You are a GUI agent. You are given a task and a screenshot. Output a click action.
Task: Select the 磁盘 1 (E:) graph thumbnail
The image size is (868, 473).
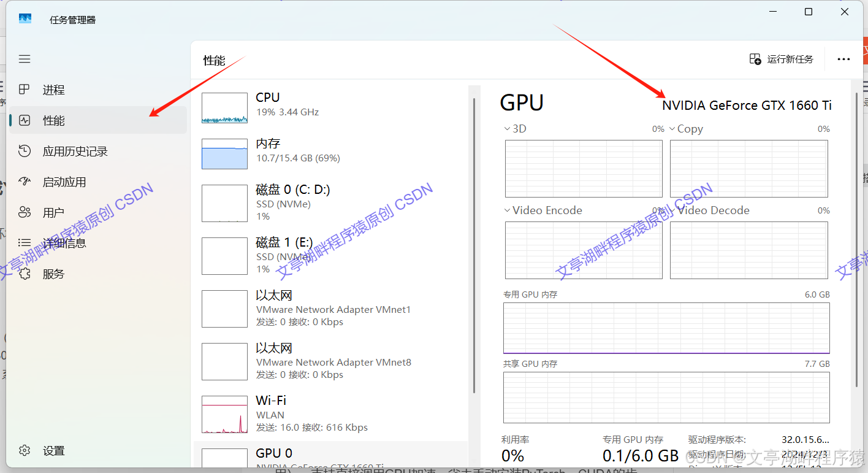pos(224,256)
